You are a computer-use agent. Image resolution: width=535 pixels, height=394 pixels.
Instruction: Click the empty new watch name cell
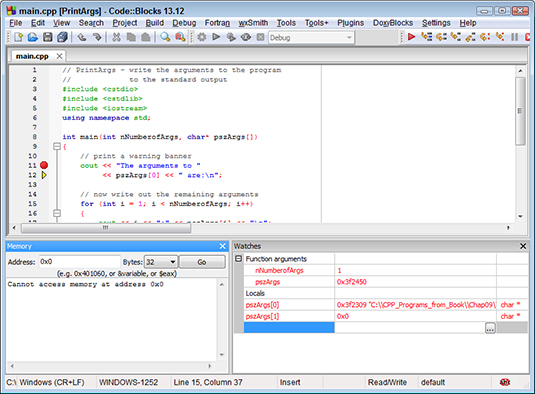[289, 327]
